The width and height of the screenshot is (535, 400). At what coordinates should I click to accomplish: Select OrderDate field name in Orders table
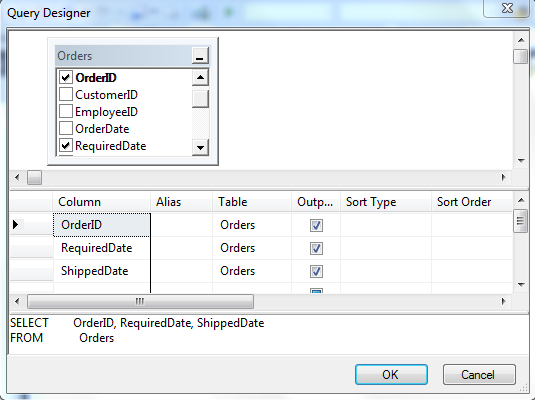tap(102, 129)
